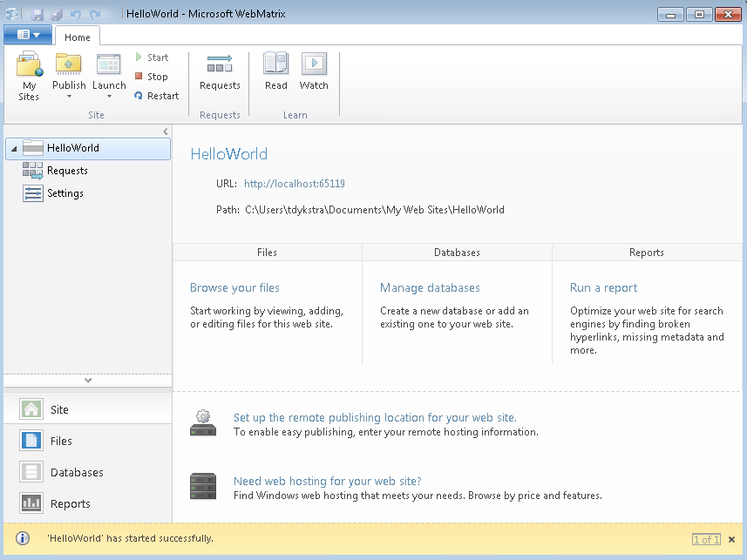
Task: Click the 'HelloWorld' has started successfully message
Action: tap(130, 538)
